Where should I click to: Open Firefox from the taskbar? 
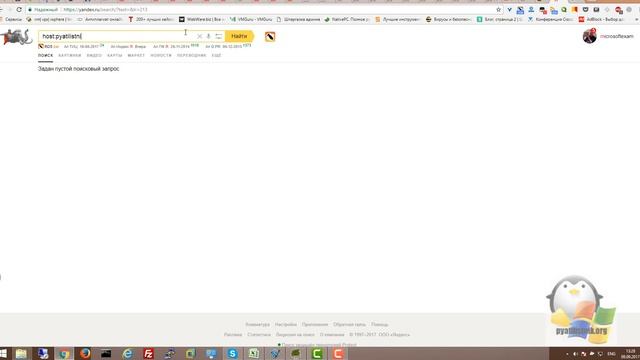coord(85,353)
